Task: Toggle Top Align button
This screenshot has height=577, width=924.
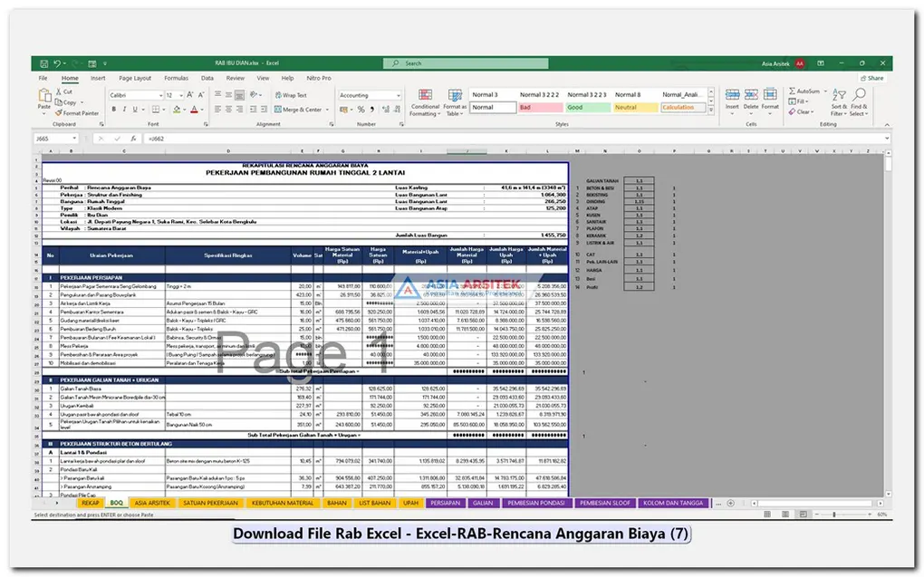Action: coord(218,95)
